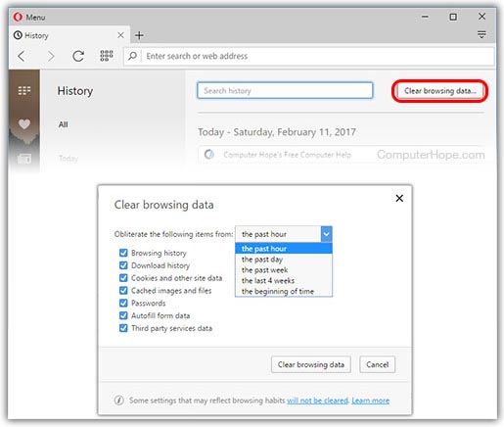
Task: Toggle Cookies and other site data checkbox
Action: pyautogui.click(x=123, y=278)
